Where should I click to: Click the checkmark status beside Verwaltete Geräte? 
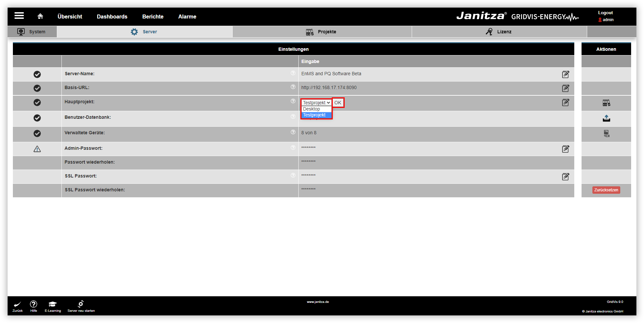click(x=37, y=133)
